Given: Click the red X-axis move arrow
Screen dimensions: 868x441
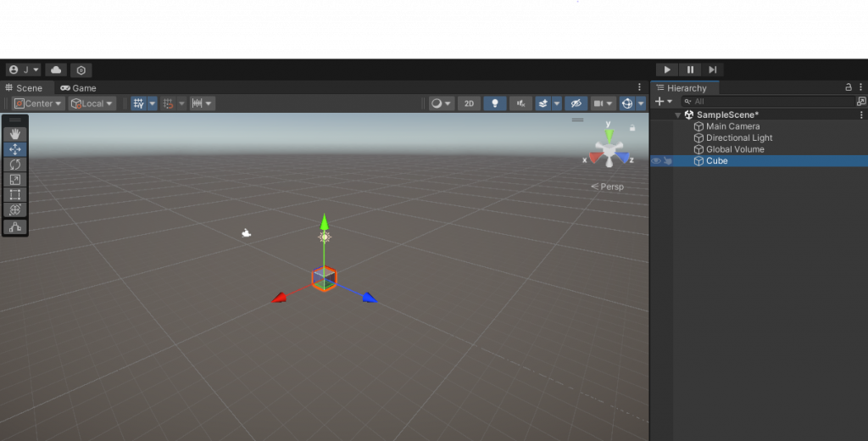Looking at the screenshot, I should coord(279,298).
